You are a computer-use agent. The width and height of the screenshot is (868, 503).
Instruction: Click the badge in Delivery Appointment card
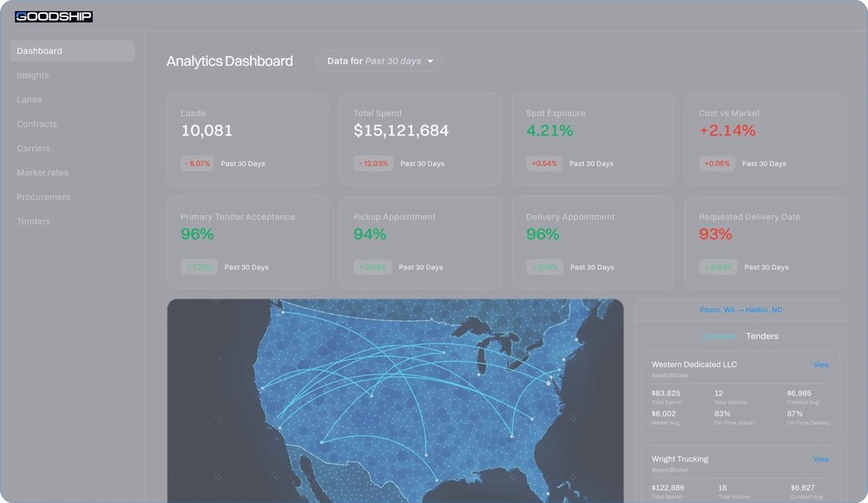pos(545,267)
